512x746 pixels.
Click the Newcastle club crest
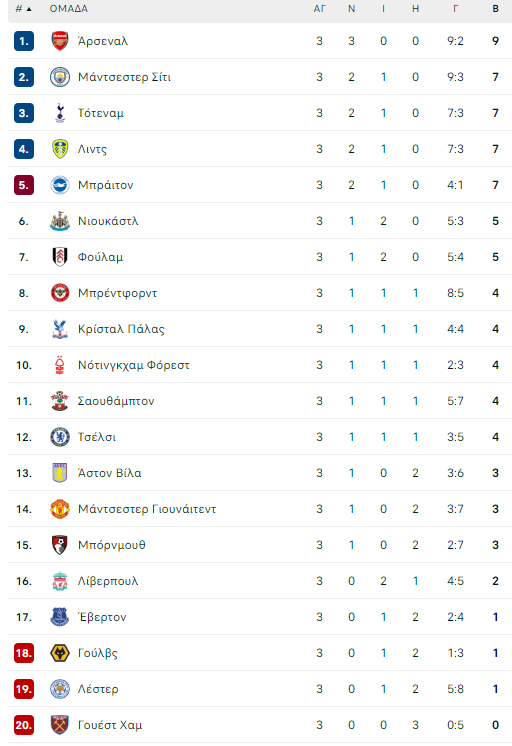60,221
